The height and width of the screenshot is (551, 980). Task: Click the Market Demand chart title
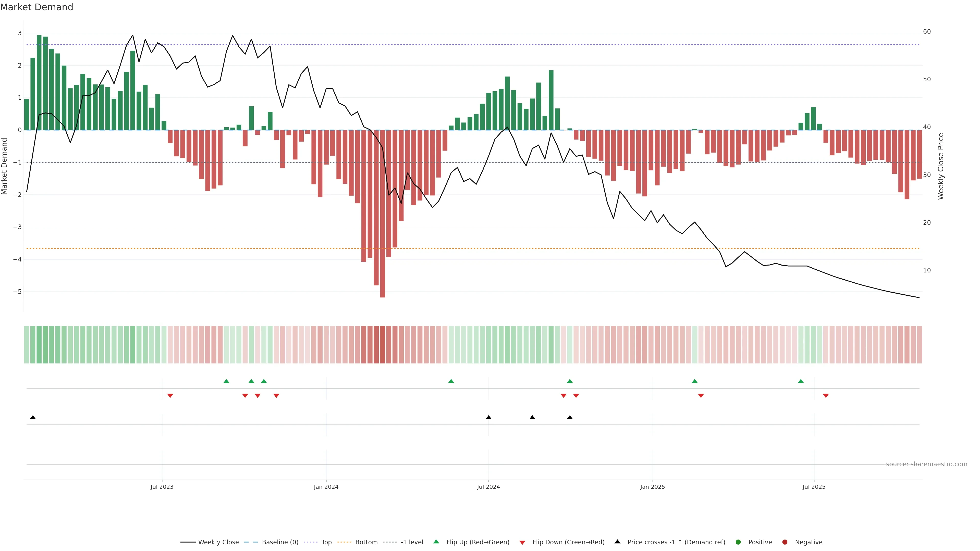click(36, 7)
